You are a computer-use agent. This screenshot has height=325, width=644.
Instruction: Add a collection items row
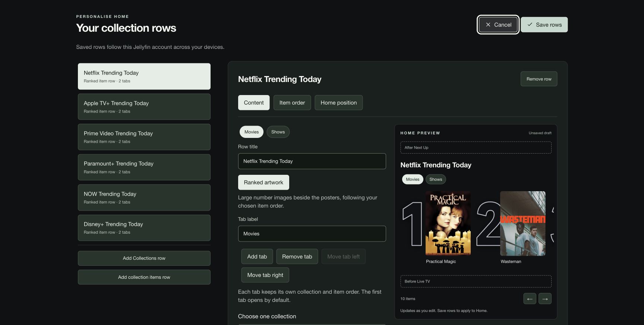144,277
